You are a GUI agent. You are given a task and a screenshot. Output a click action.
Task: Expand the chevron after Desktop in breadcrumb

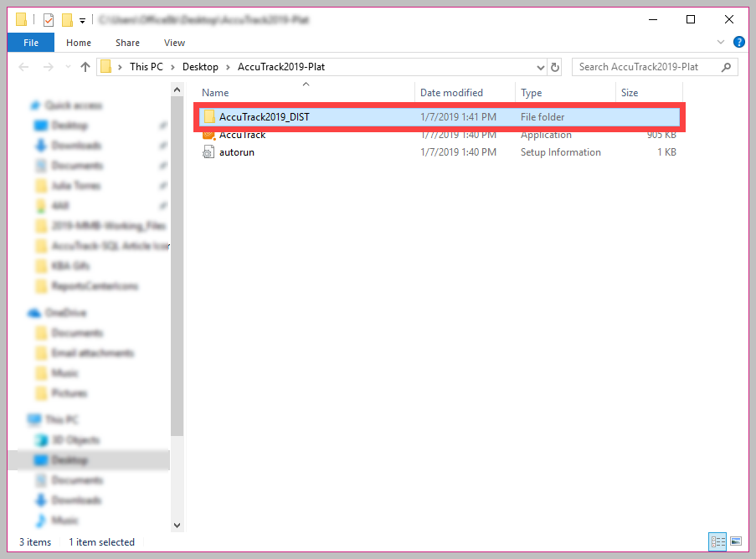tap(228, 67)
